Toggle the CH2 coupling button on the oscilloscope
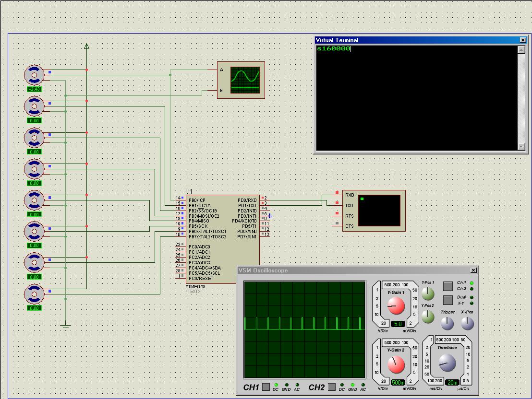 (x=331, y=387)
